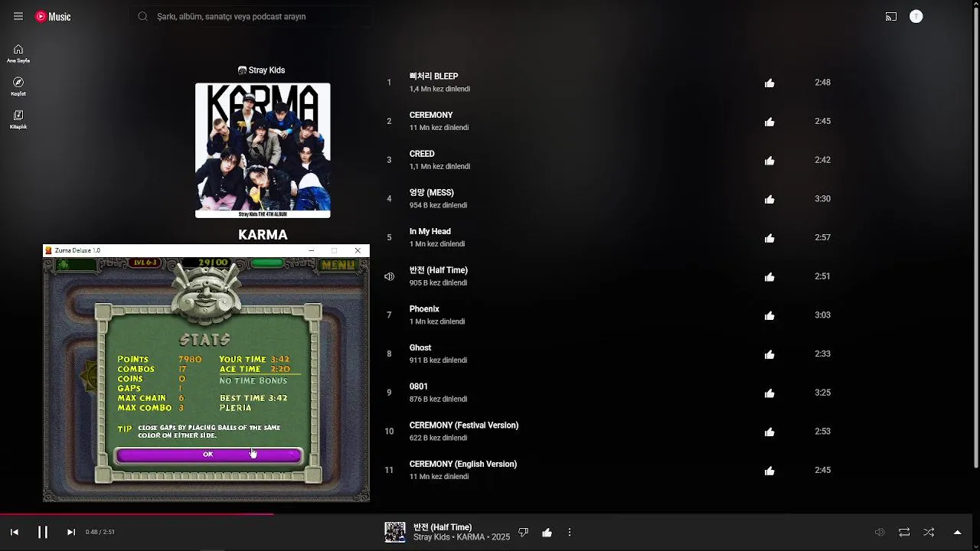980x551 pixels.
Task: Click OK in Zuma stats dialog
Action: coord(208,455)
